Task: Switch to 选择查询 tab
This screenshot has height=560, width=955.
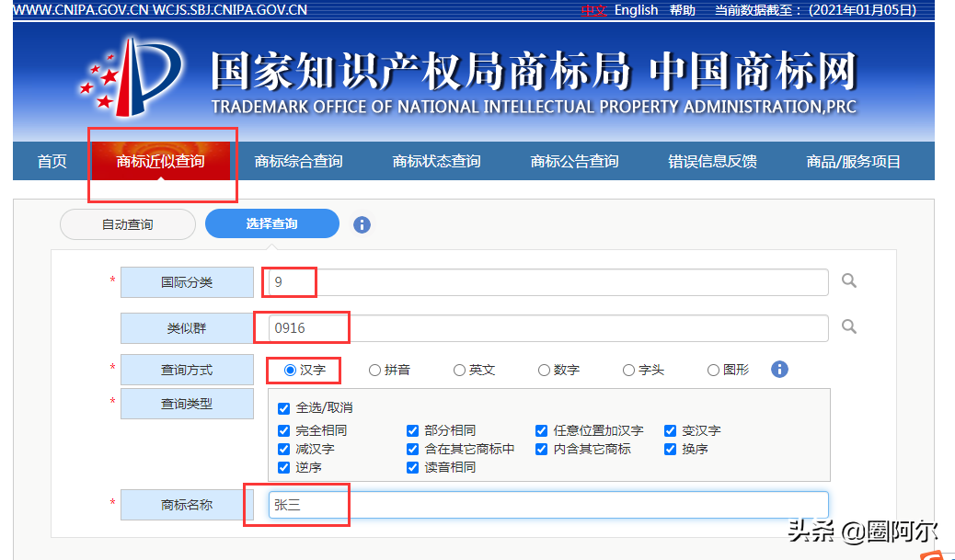Action: click(272, 223)
